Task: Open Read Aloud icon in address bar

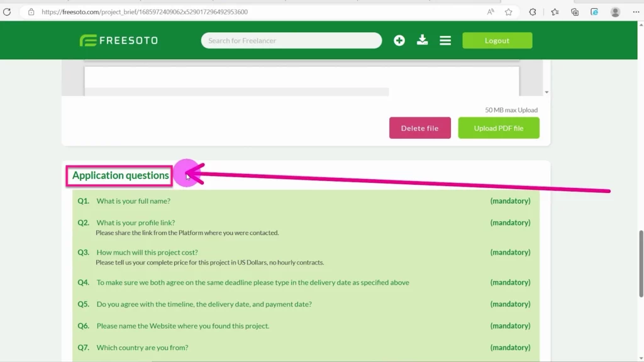Action: tap(491, 12)
